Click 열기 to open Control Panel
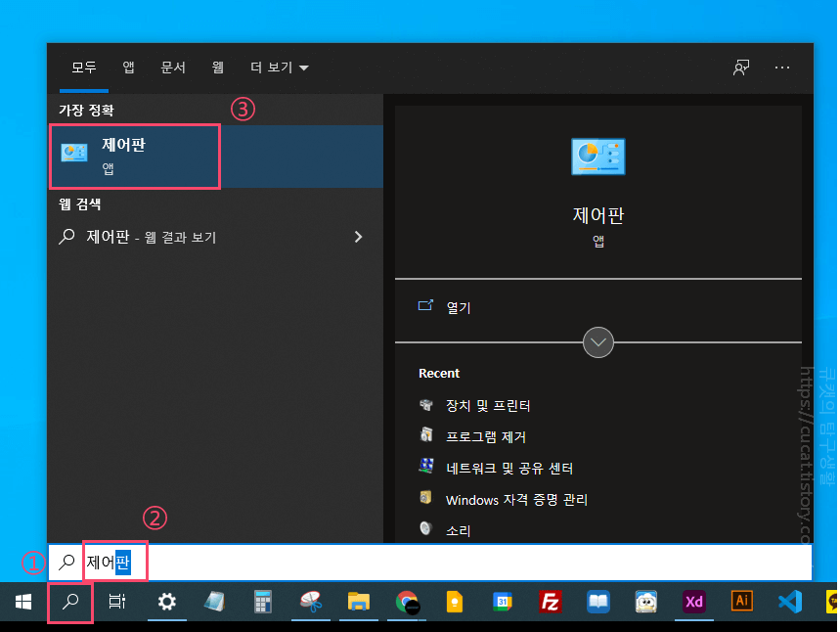The height and width of the screenshot is (632, 840). [456, 306]
